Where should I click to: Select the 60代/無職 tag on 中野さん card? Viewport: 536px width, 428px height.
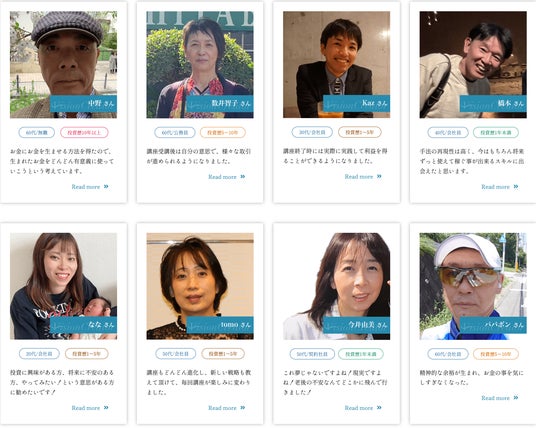click(x=37, y=132)
